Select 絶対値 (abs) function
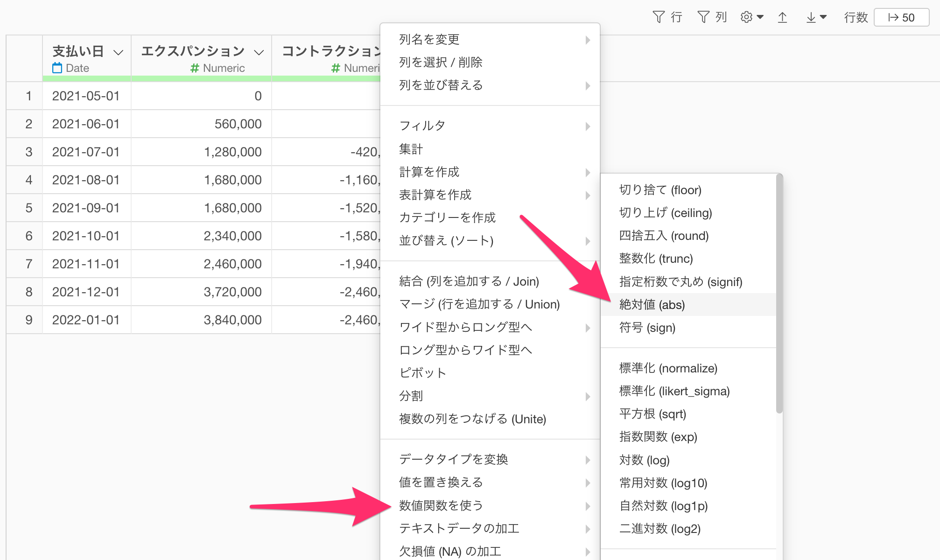 [688, 304]
